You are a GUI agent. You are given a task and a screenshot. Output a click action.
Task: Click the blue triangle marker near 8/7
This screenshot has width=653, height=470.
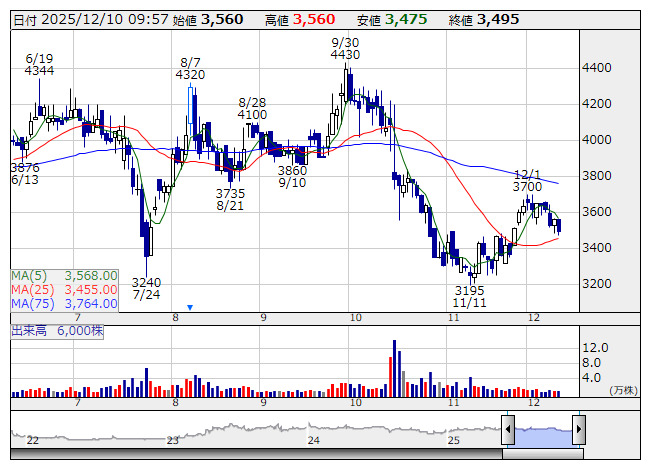click(x=190, y=308)
